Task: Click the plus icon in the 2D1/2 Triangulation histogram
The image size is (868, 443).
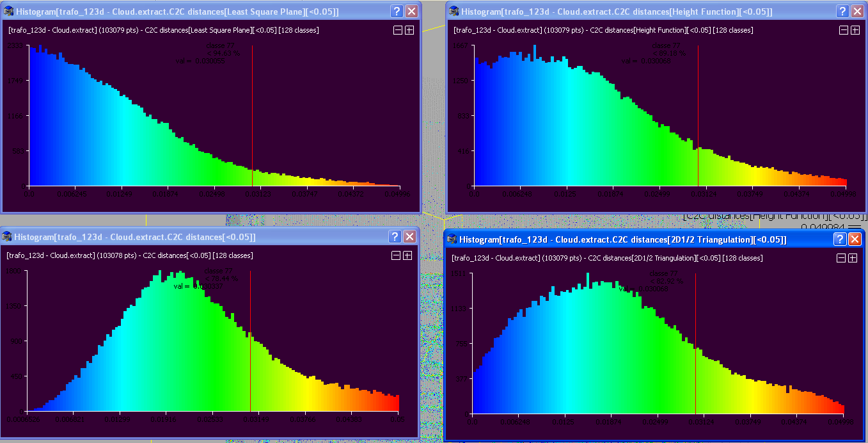Action: (x=852, y=258)
